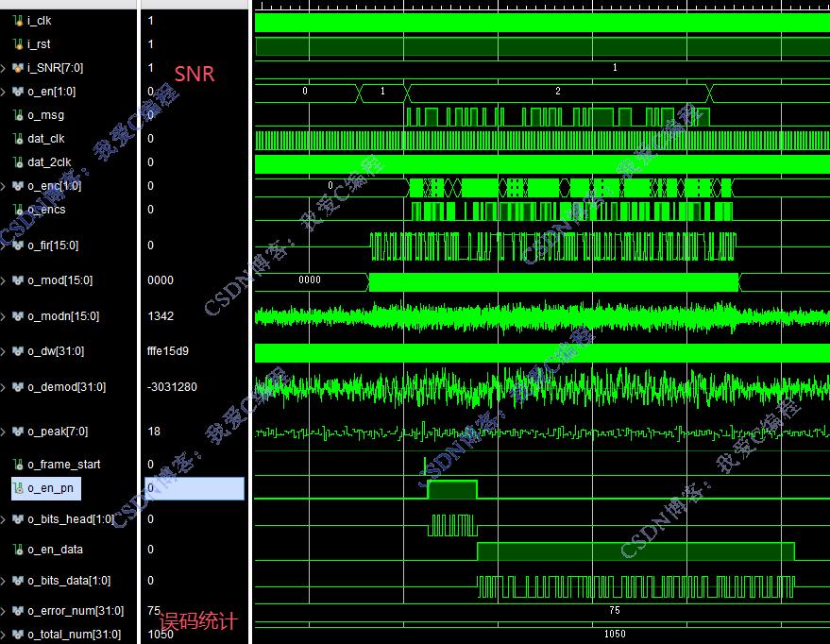Click the i_clk signal icon
This screenshot has width=830, height=644.
[18, 21]
